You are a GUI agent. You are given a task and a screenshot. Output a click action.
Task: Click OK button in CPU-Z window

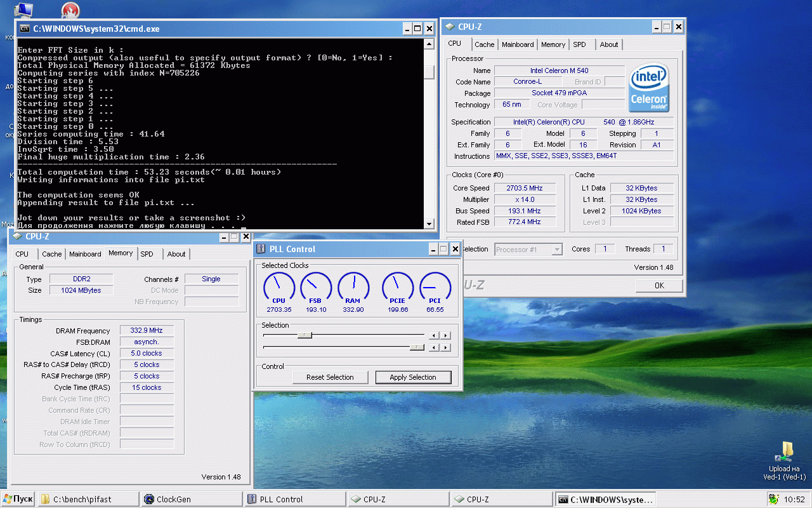coord(659,285)
